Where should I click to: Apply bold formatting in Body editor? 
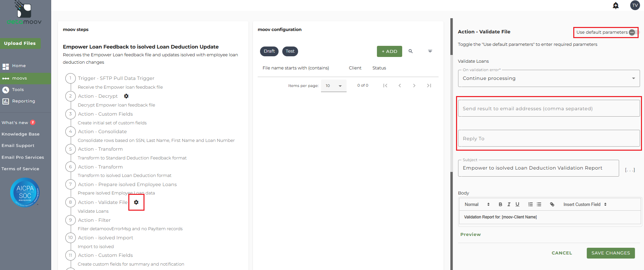tap(501, 204)
